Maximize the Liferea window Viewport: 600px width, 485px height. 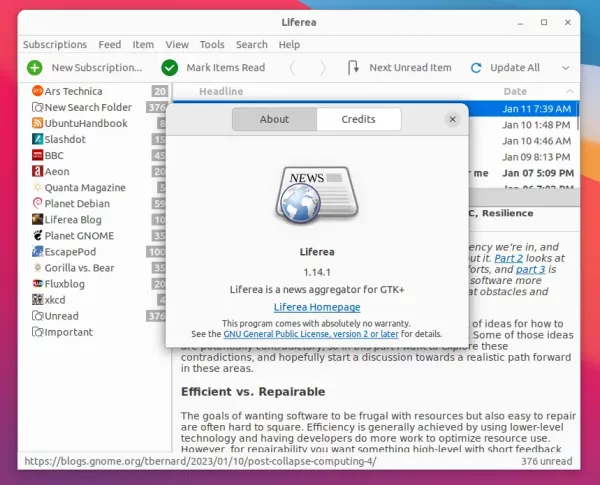544,22
